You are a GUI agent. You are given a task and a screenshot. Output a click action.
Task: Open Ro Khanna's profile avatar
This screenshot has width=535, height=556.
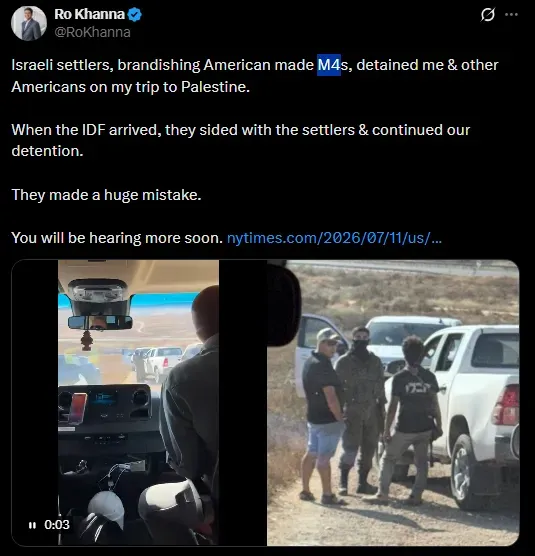pos(29,23)
